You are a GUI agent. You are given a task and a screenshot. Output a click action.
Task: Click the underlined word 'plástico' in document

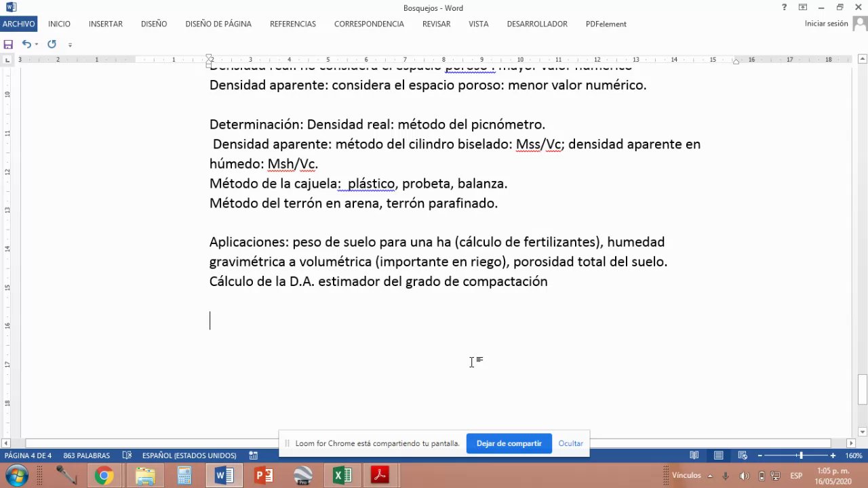pos(371,184)
